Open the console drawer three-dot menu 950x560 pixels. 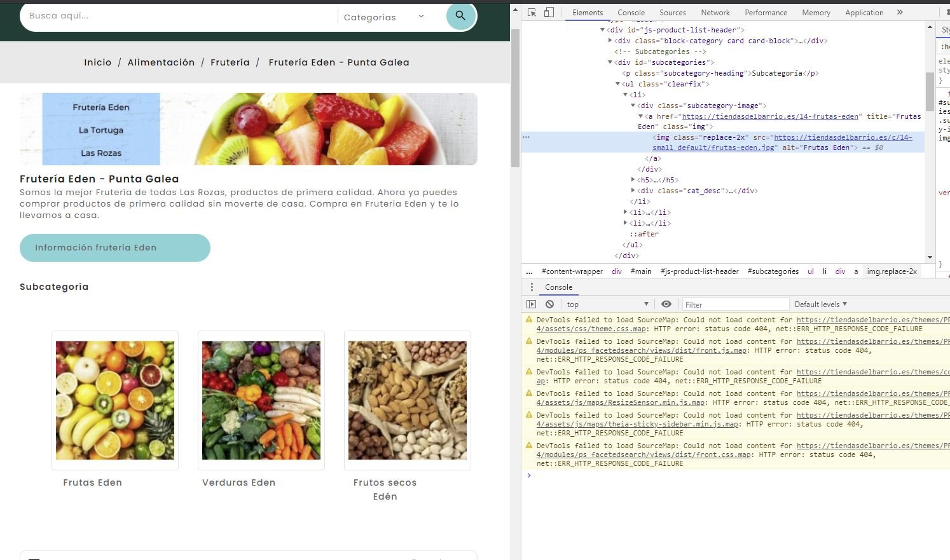[x=532, y=287]
